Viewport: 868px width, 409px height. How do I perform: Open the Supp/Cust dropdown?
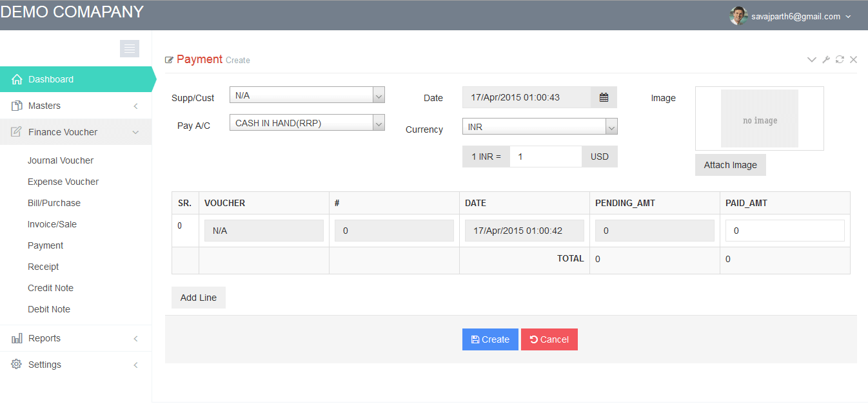pos(307,95)
